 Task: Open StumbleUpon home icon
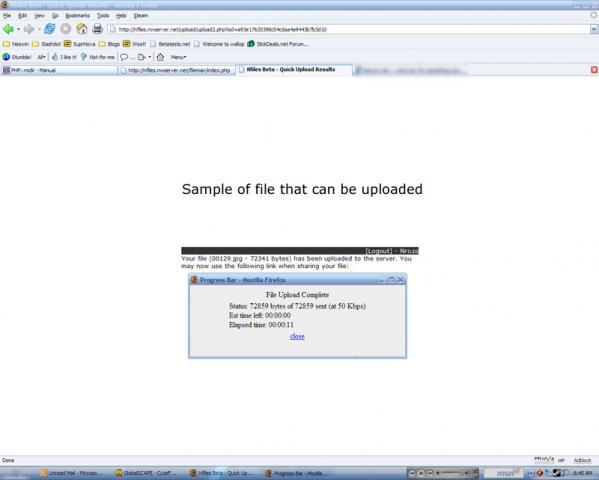pos(160,57)
